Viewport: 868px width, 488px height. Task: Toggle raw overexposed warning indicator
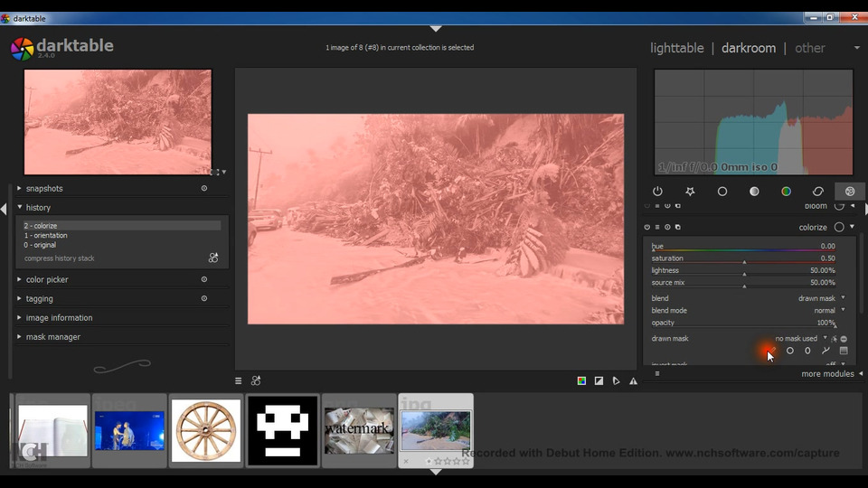581,381
